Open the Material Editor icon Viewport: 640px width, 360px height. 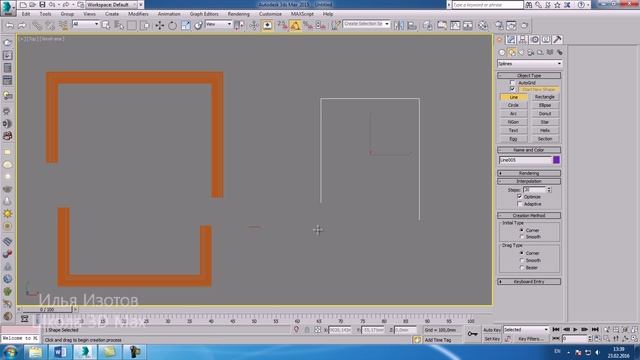click(x=483, y=25)
